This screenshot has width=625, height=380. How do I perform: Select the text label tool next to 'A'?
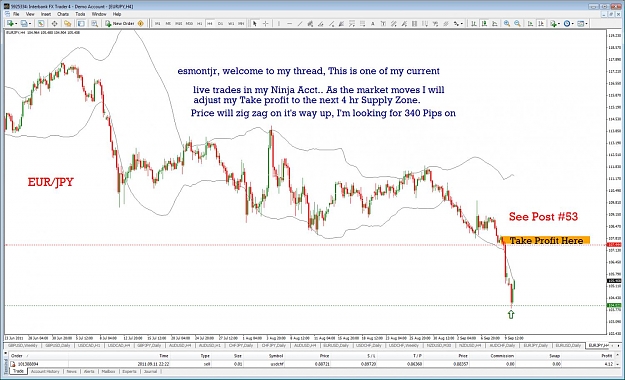click(x=383, y=24)
